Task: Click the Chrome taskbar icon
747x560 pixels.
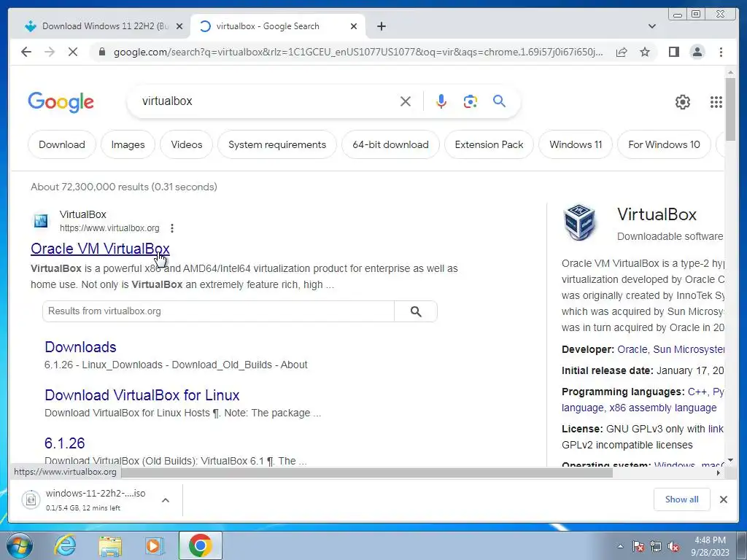Action: (x=200, y=545)
